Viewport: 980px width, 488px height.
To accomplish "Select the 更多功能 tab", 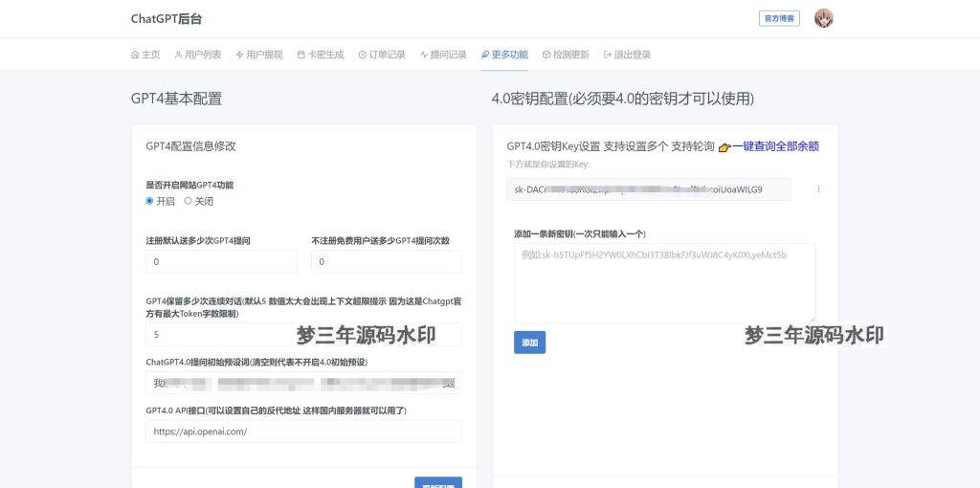I will (504, 55).
